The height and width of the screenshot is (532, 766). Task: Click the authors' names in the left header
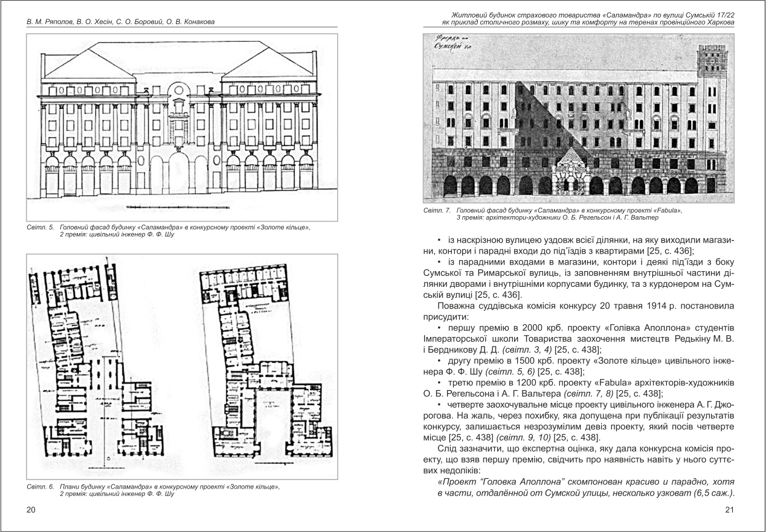click(x=121, y=22)
